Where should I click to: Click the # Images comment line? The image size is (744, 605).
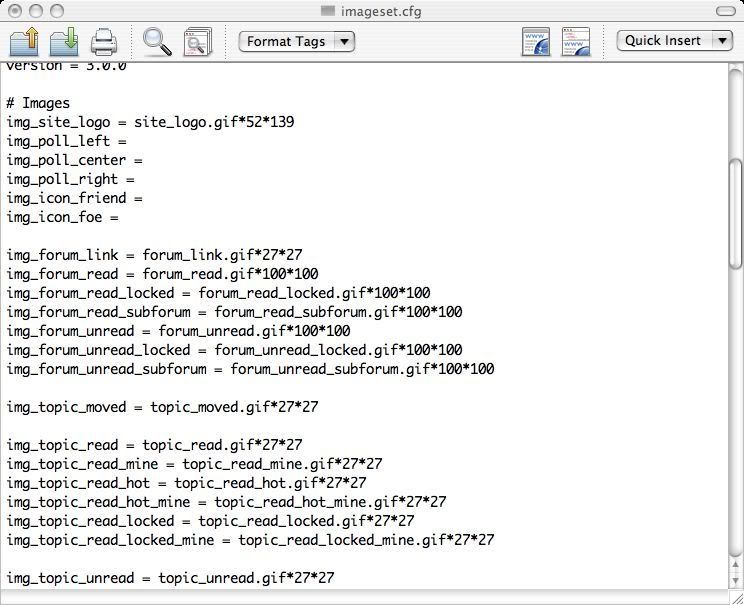tap(38, 103)
